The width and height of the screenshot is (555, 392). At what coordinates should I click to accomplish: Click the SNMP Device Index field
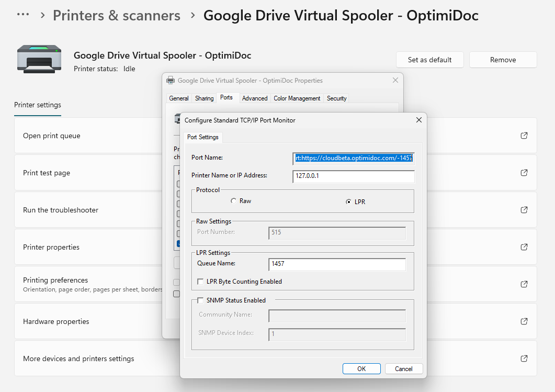click(x=337, y=334)
